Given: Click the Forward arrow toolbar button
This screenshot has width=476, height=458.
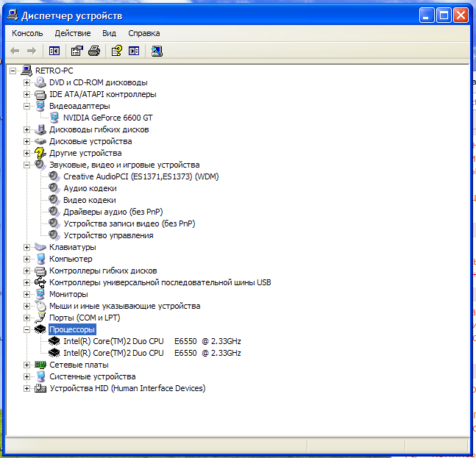Looking at the screenshot, I should coord(32,51).
